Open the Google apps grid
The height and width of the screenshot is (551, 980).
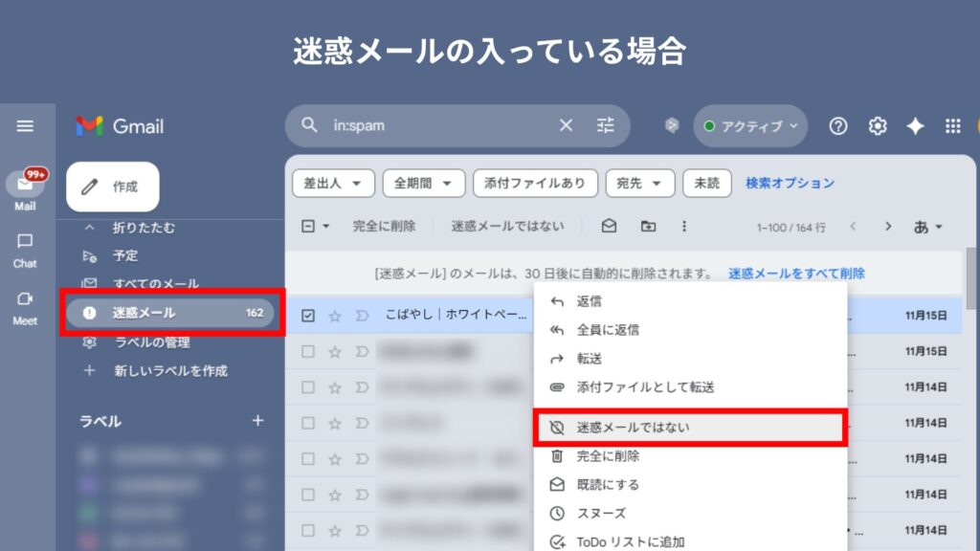[952, 126]
